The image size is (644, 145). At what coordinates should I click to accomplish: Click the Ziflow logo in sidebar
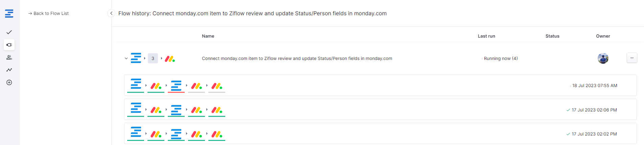click(x=9, y=14)
